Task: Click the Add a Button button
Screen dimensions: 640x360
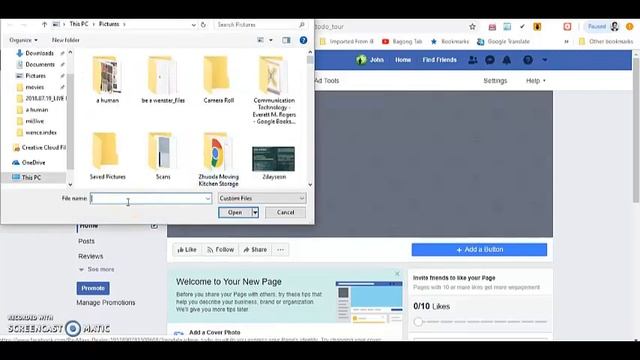Action: (479, 250)
